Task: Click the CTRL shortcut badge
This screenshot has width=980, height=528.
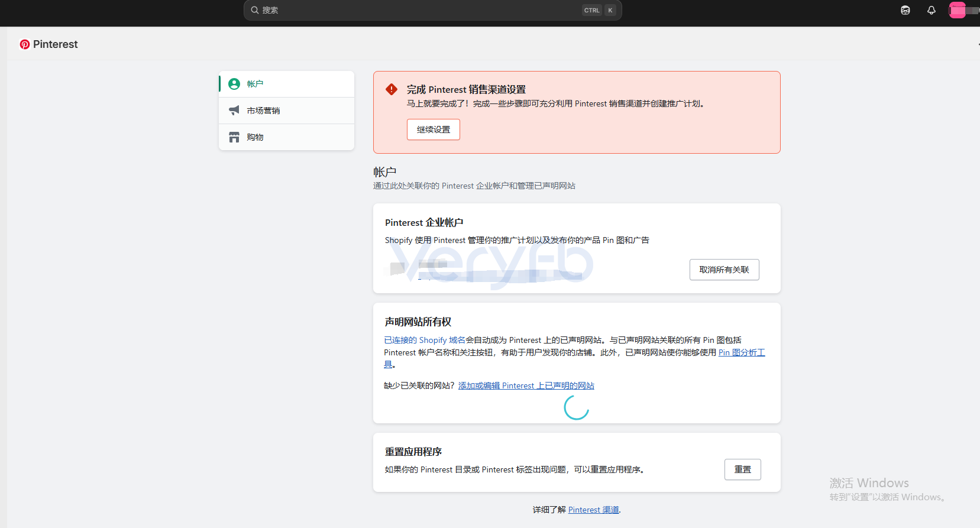Action: tap(591, 10)
